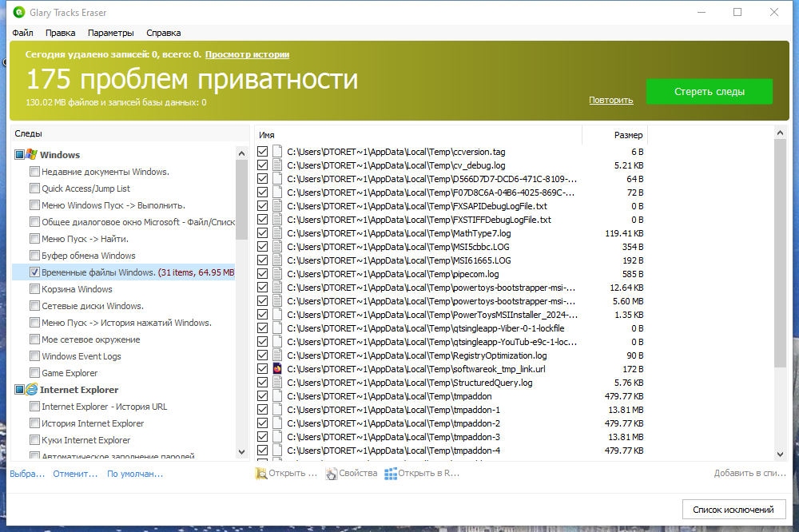Click the document icon of RegistryOptimization.log

click(x=277, y=355)
